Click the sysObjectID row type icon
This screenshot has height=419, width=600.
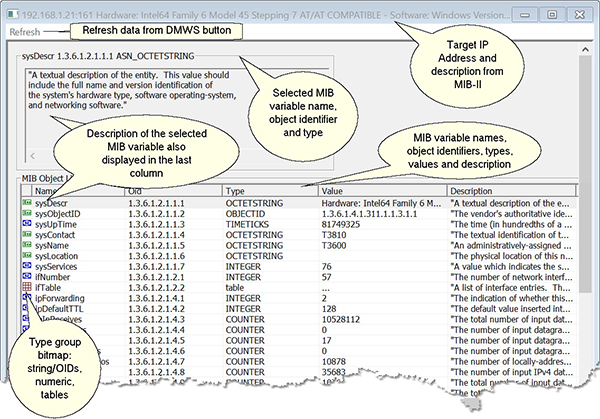coord(26,214)
